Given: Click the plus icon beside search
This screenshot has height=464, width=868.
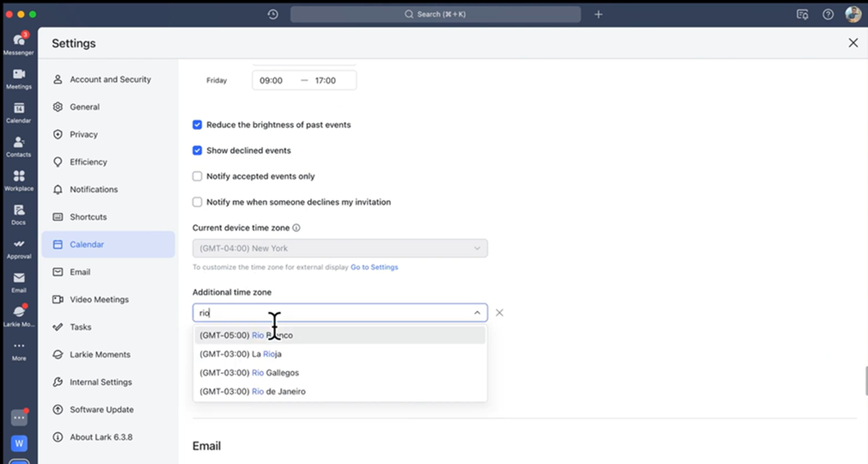Looking at the screenshot, I should tap(599, 15).
